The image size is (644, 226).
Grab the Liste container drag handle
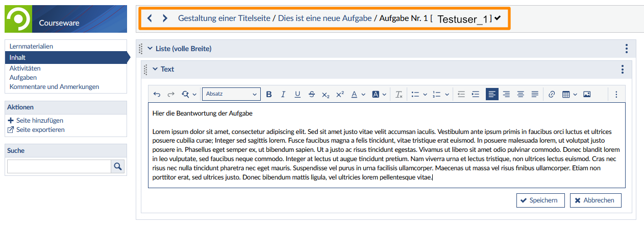pyautogui.click(x=141, y=49)
